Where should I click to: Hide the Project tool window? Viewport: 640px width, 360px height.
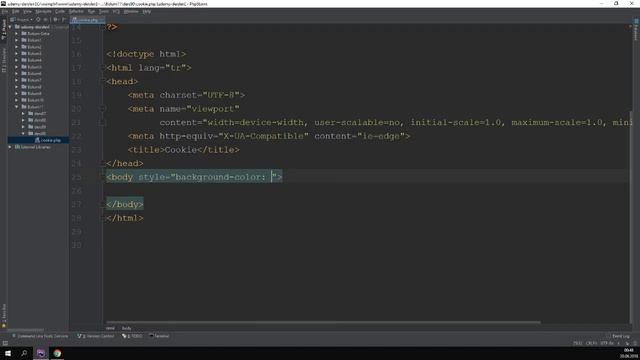coord(64,20)
